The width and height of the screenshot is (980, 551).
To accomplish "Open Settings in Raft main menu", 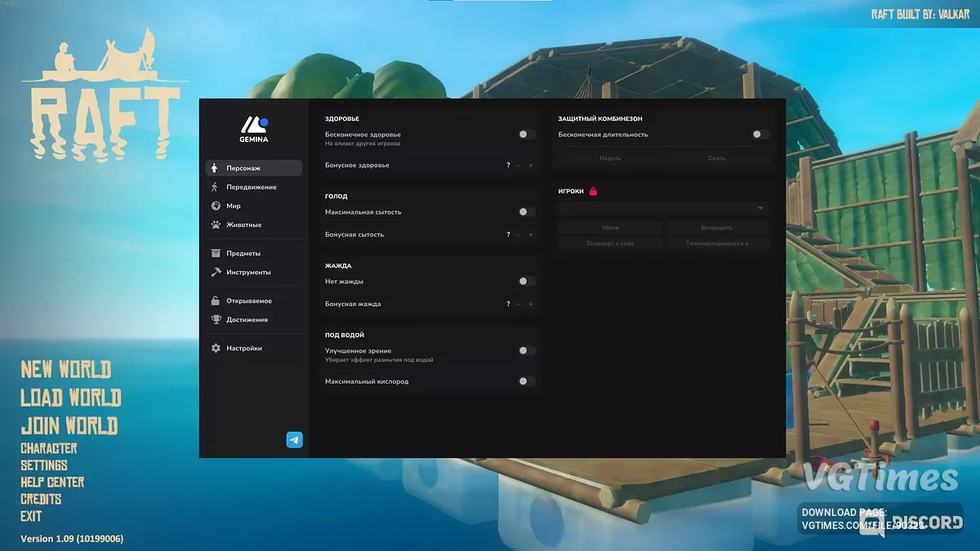I will pyautogui.click(x=44, y=465).
